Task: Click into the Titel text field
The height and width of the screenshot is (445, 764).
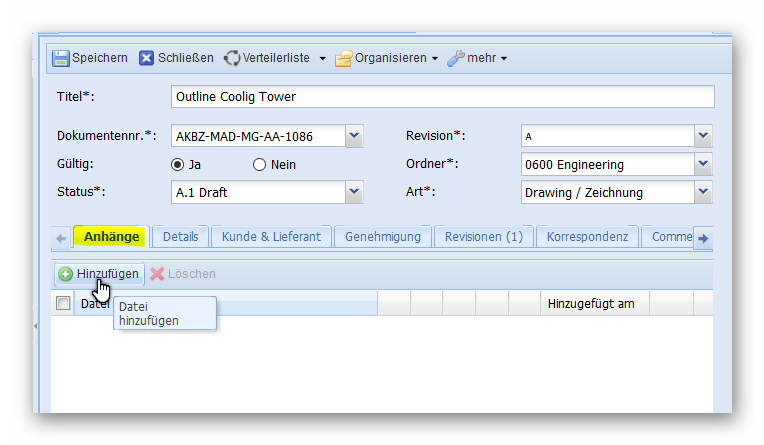Action: (x=442, y=97)
